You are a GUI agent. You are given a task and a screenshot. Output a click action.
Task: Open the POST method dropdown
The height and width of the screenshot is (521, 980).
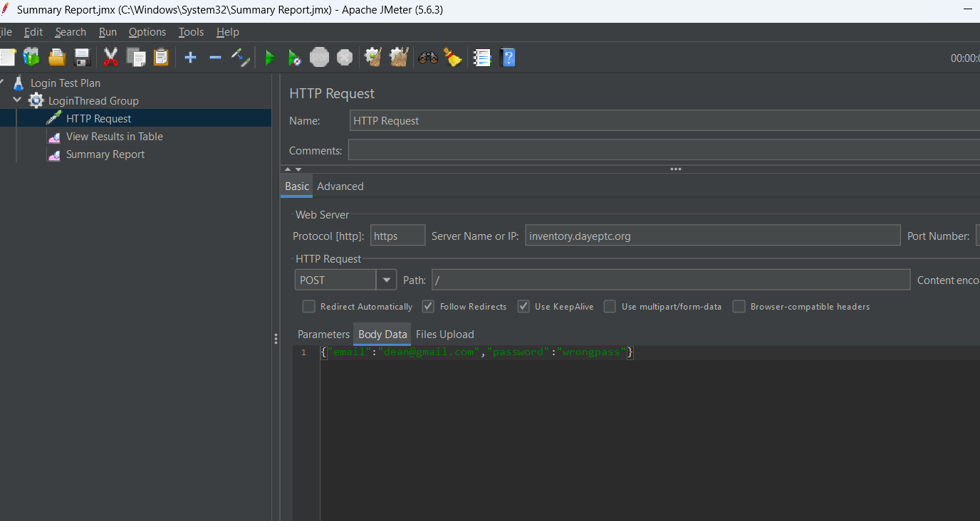tap(386, 280)
